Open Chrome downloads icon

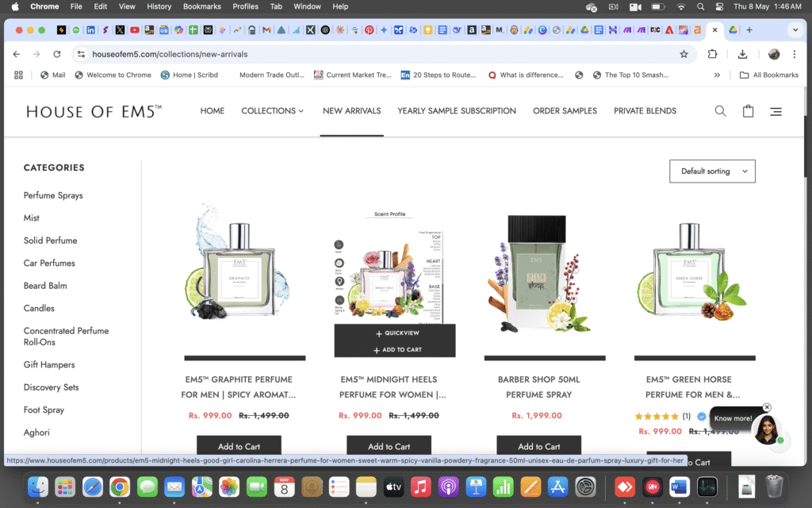(742, 54)
